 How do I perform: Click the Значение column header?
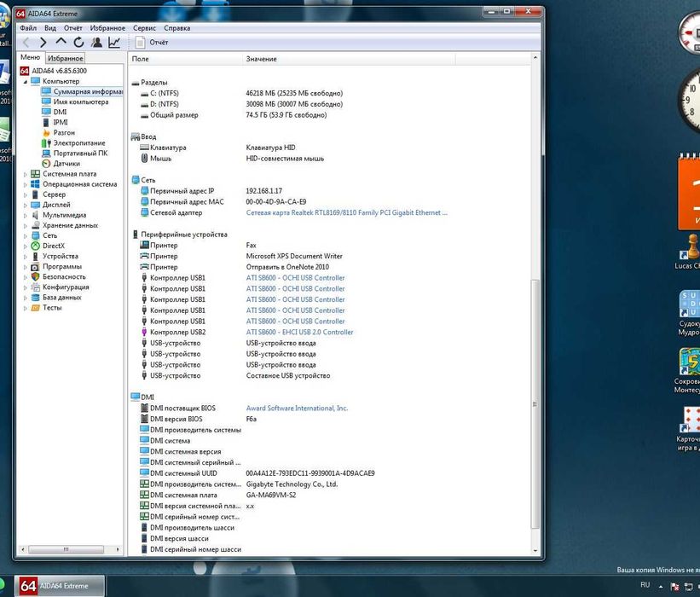click(349, 59)
